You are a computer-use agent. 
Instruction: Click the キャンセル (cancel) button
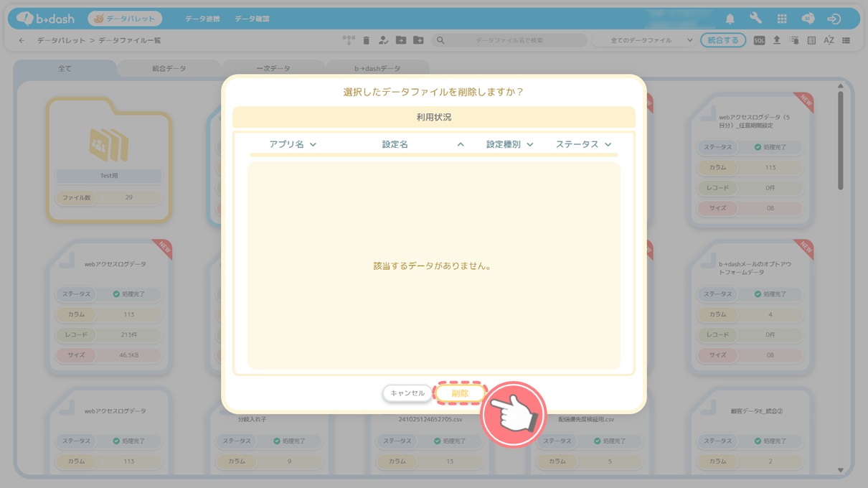pos(407,393)
